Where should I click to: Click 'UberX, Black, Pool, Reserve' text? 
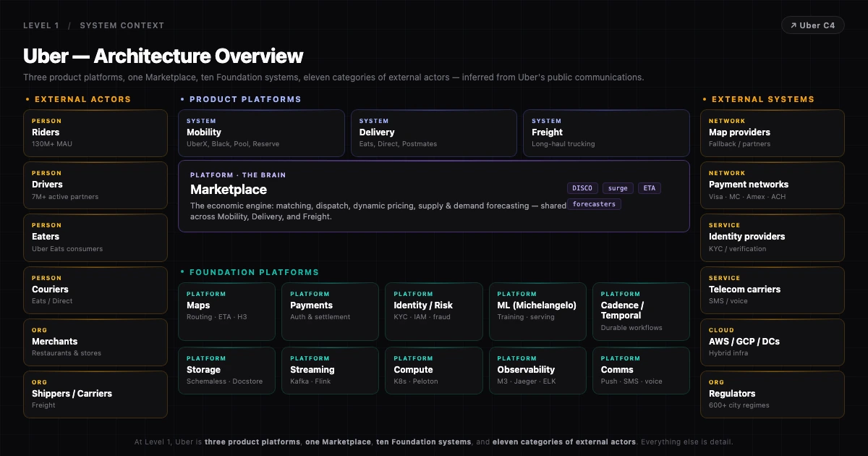point(233,144)
